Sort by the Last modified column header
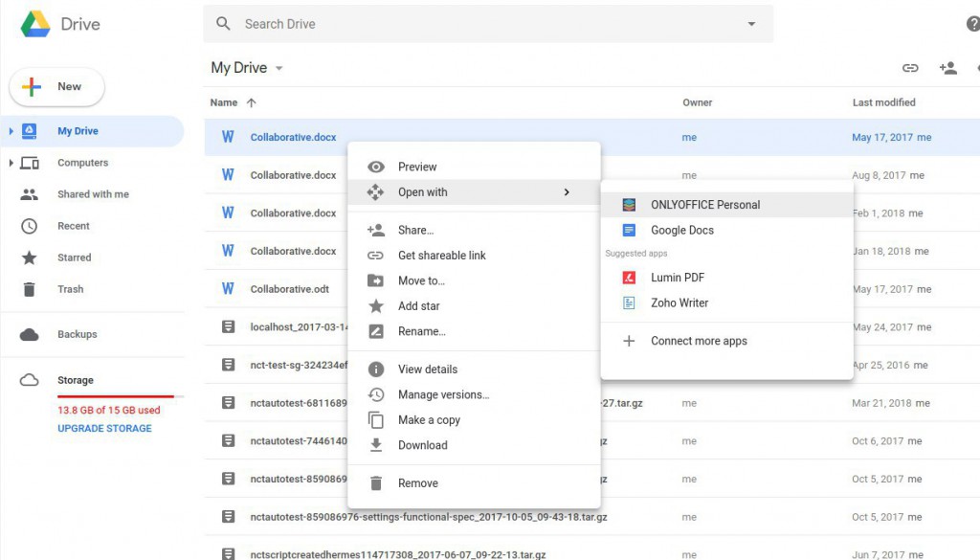 (883, 102)
